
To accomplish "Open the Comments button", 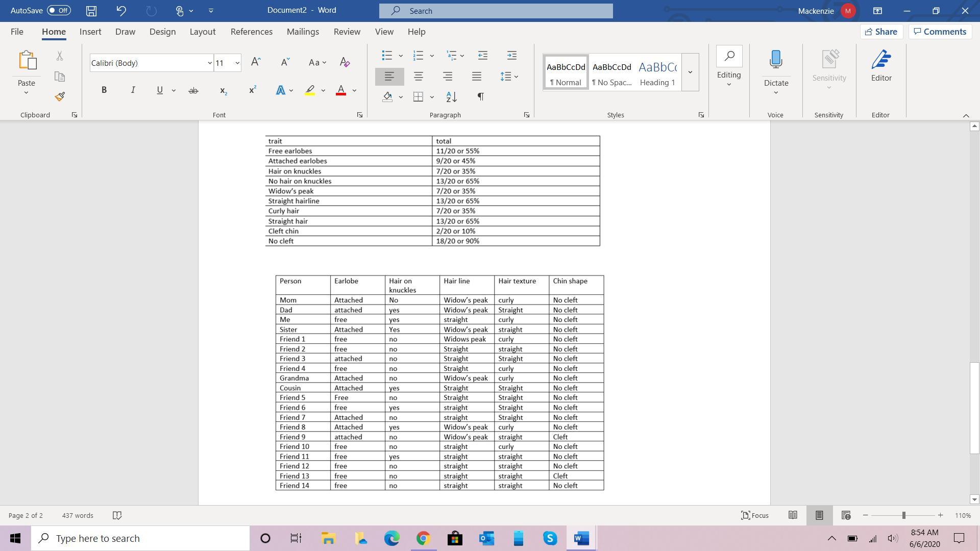I will 940,32.
